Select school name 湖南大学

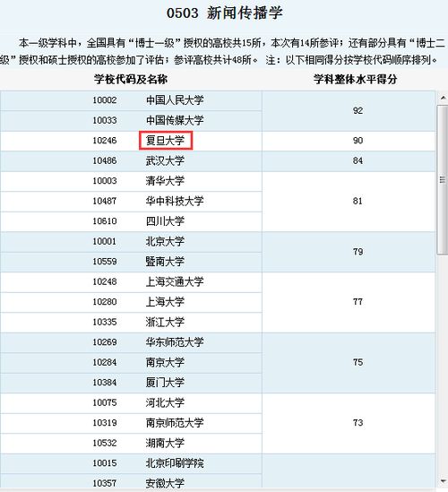(165, 443)
